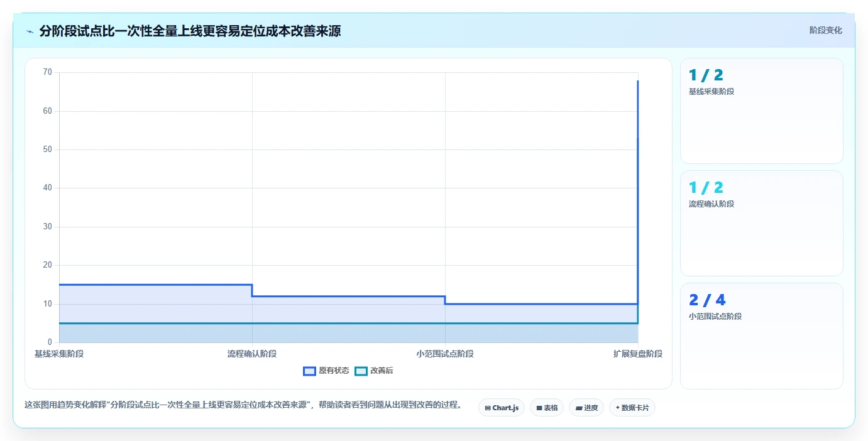
Task: Click the 扩展复盘阶段 x-axis label
Action: (638, 354)
